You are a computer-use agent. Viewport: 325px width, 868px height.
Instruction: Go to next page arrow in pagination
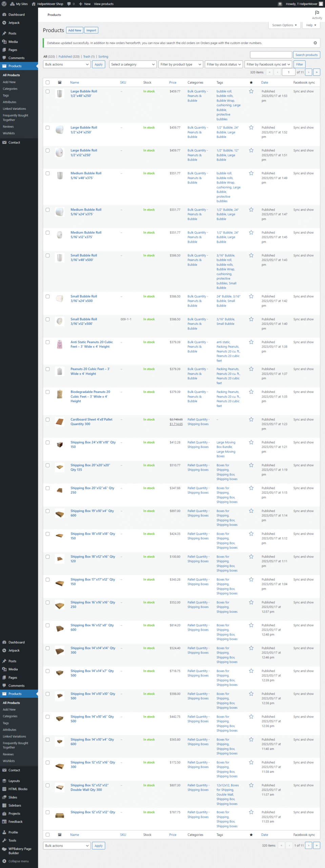tap(308, 72)
